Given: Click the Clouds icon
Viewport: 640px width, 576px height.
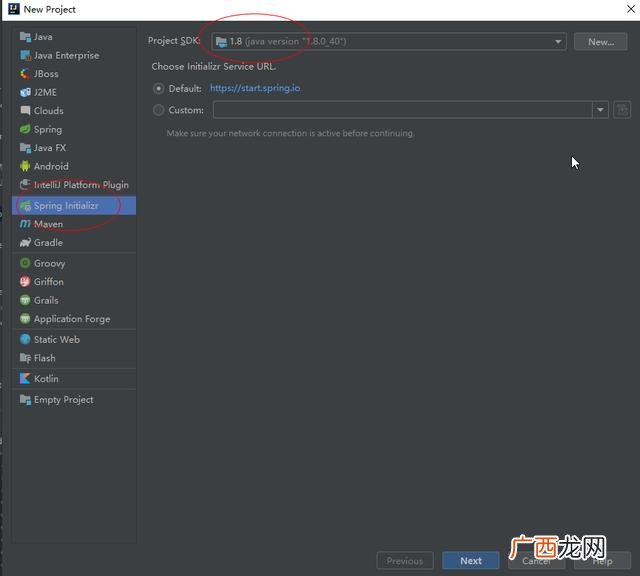Looking at the screenshot, I should tap(25, 111).
